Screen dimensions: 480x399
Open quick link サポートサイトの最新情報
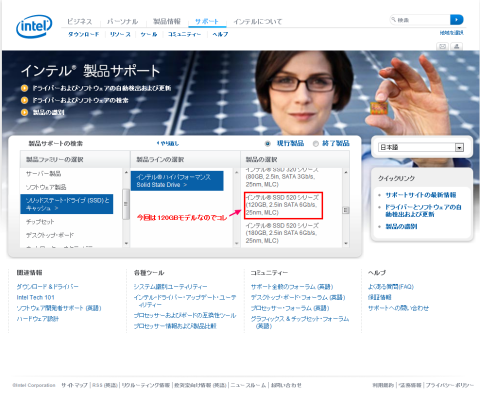coord(421,195)
